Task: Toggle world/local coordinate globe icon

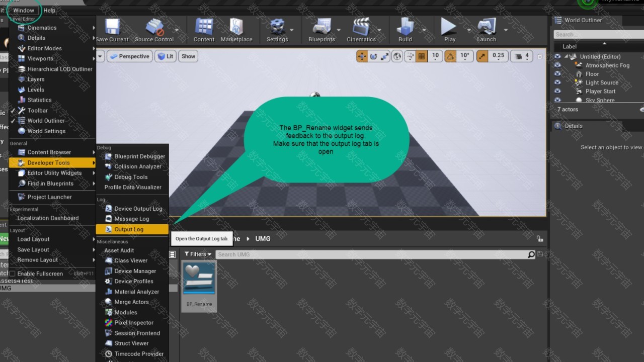Action: 397,56
